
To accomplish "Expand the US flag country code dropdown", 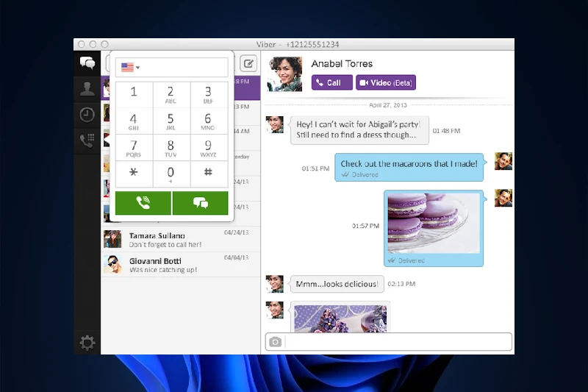I will (x=130, y=68).
